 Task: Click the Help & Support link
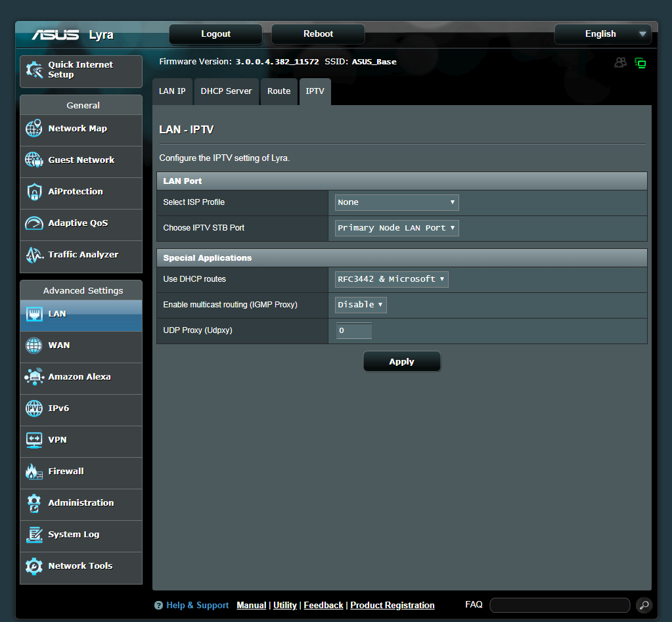click(198, 606)
